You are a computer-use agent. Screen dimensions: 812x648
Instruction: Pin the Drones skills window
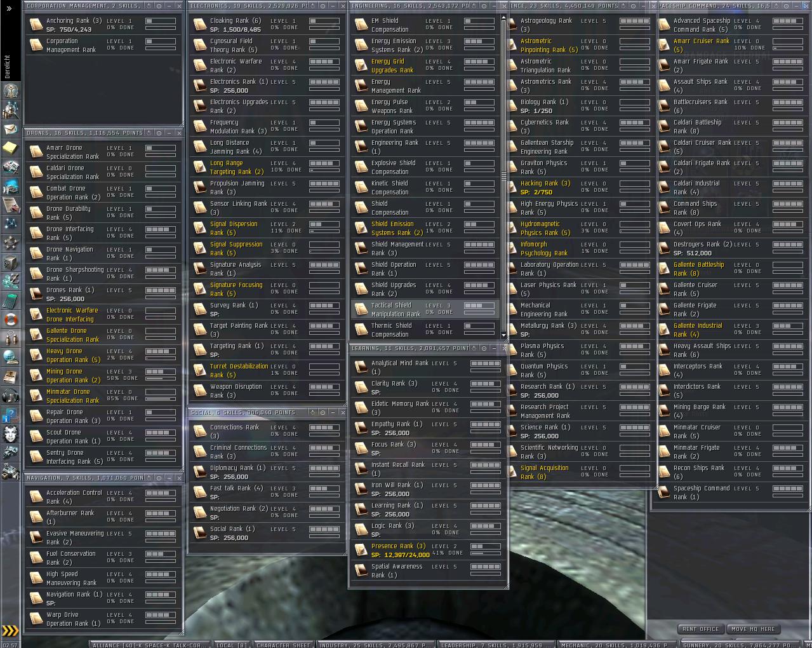[x=159, y=133]
